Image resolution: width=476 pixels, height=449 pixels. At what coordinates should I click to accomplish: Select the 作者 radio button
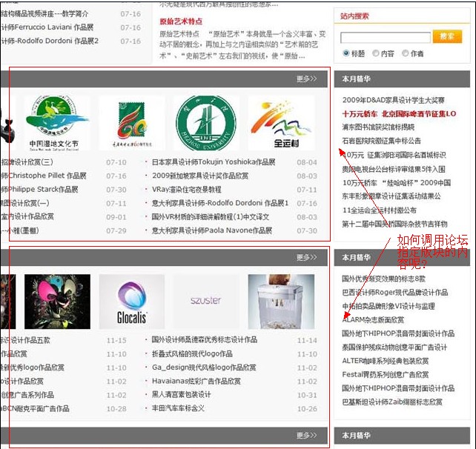pos(405,53)
